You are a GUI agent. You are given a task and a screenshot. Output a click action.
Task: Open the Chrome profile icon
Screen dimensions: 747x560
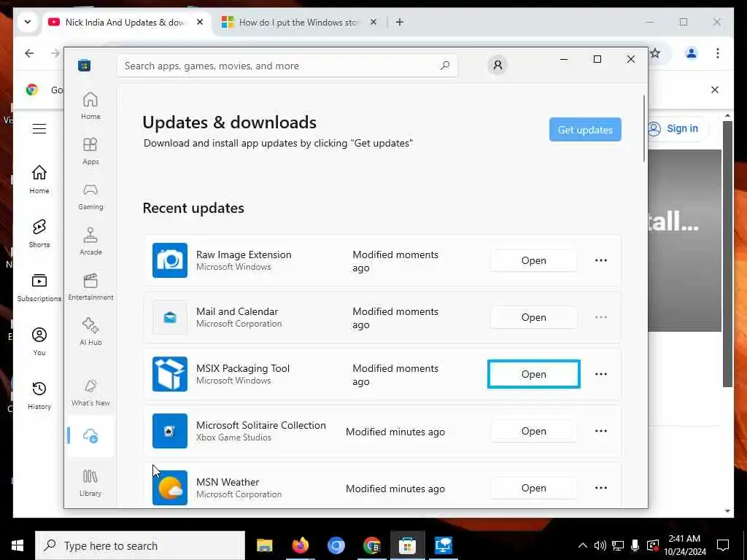(692, 52)
